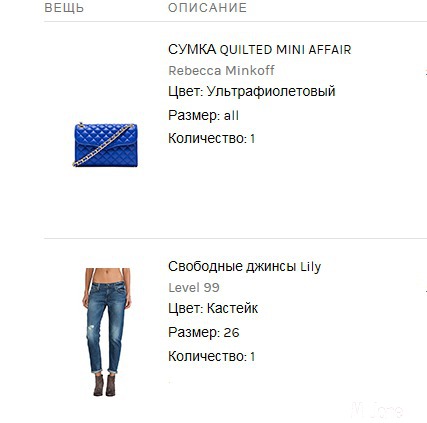Viewport: 427px width, 423px height.
Task: Click the Цвет: Кастейк text
Action: coord(213,308)
